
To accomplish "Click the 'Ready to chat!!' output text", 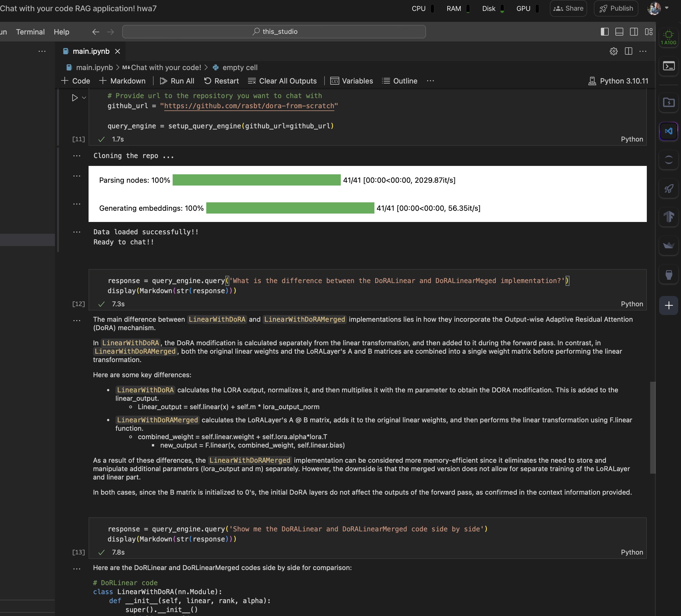I will [x=124, y=242].
